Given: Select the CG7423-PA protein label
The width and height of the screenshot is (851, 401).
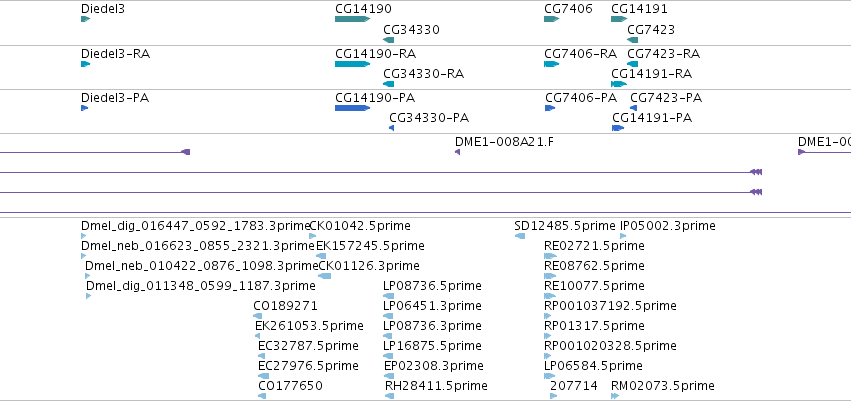Looking at the screenshot, I should [x=666, y=98].
